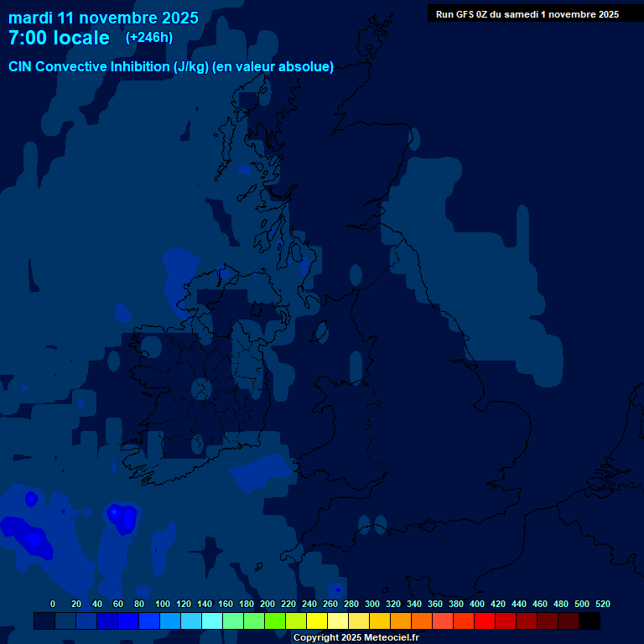
Task: Click the cyan swatch between 140 and 160
Action: pos(211,621)
